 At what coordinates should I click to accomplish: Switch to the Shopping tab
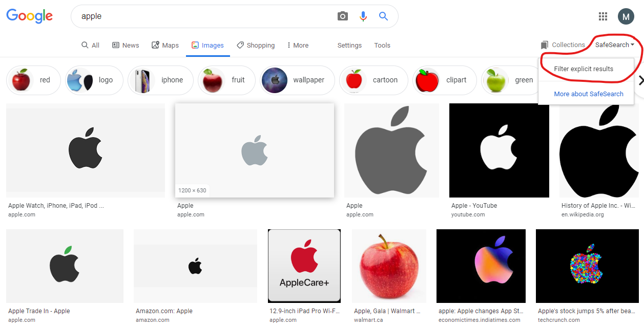point(256,45)
